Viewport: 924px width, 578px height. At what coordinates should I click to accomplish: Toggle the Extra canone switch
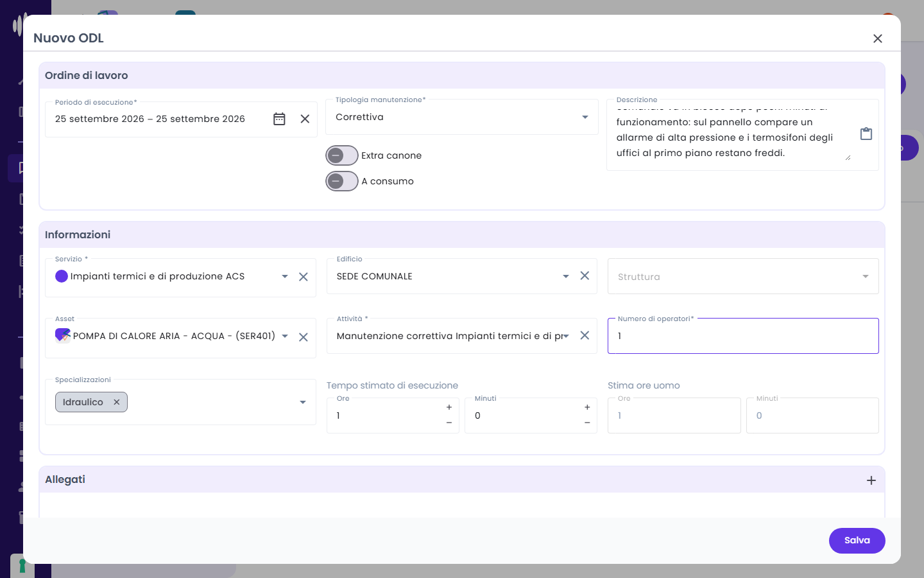pos(342,155)
